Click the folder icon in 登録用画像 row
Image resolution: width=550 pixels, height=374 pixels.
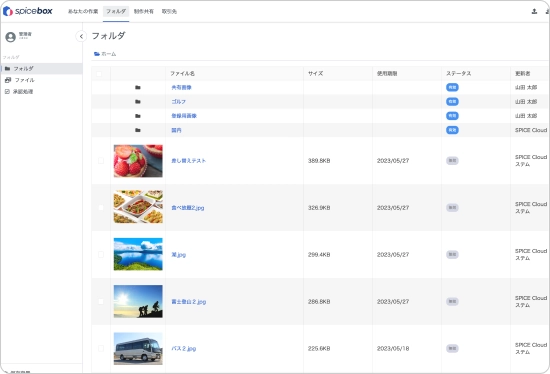click(x=138, y=116)
